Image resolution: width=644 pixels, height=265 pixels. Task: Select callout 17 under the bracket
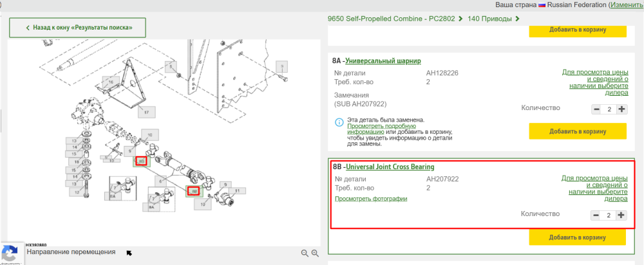click(147, 111)
